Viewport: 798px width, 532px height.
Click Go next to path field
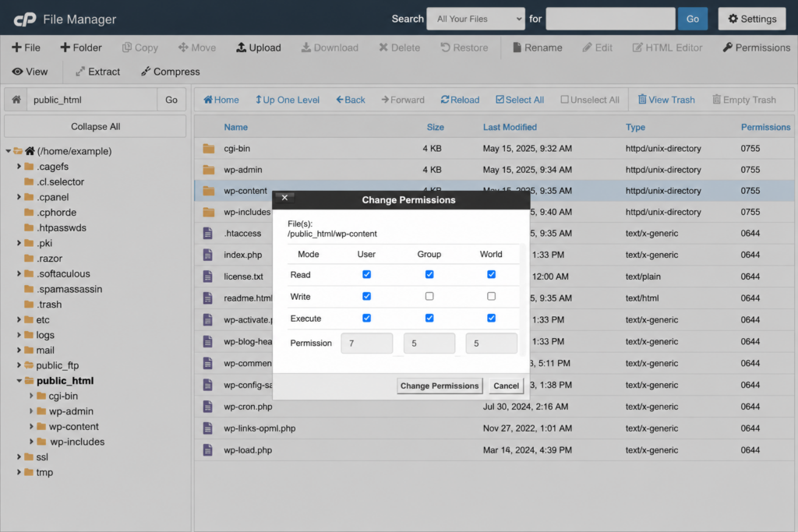tap(171, 100)
